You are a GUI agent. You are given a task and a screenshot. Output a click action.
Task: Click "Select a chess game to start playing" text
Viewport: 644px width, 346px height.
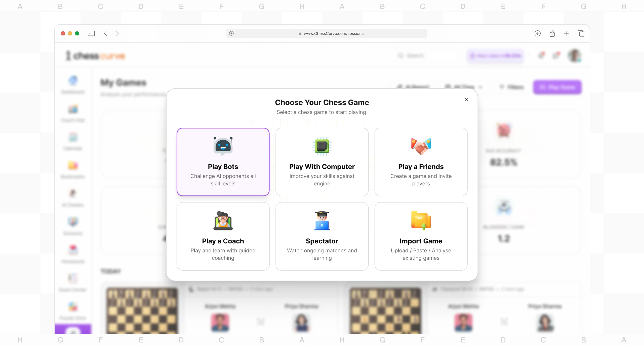tap(321, 112)
